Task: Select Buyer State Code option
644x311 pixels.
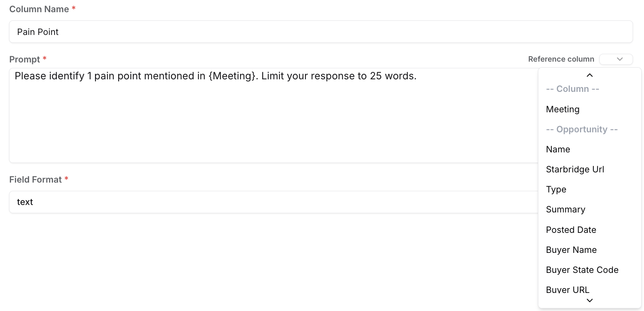Action: tap(582, 270)
